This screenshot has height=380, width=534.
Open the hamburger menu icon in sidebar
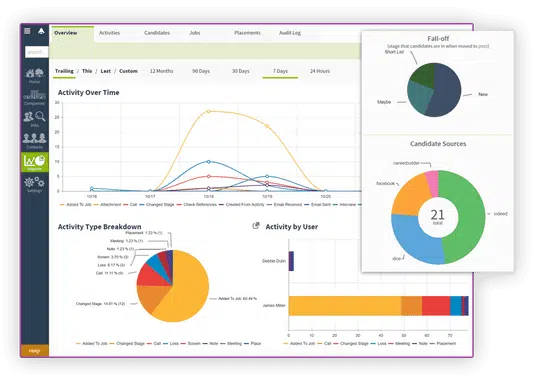click(x=27, y=31)
